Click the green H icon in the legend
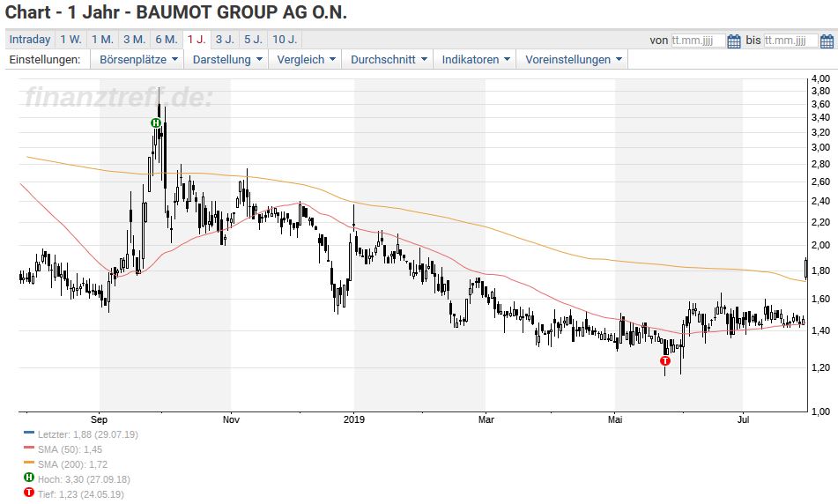Screen dimensions: 838x504 coord(29,478)
